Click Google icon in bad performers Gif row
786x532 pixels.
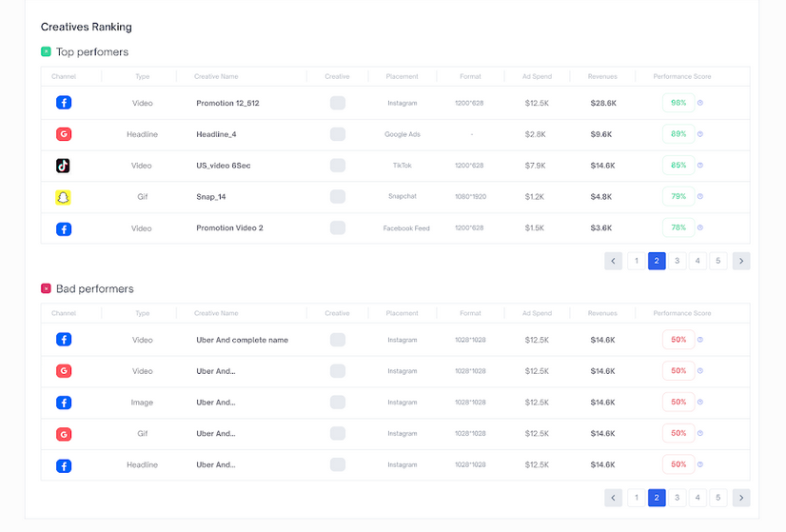click(x=63, y=434)
